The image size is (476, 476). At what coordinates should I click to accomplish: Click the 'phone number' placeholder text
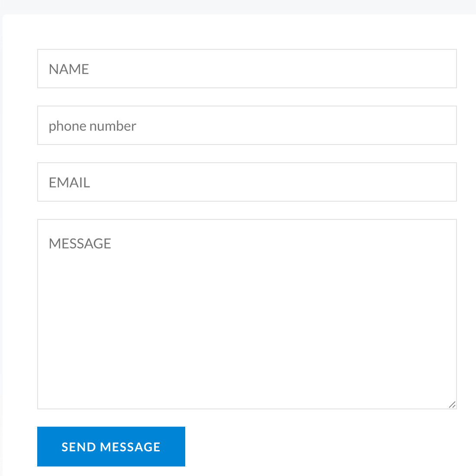pos(92,126)
